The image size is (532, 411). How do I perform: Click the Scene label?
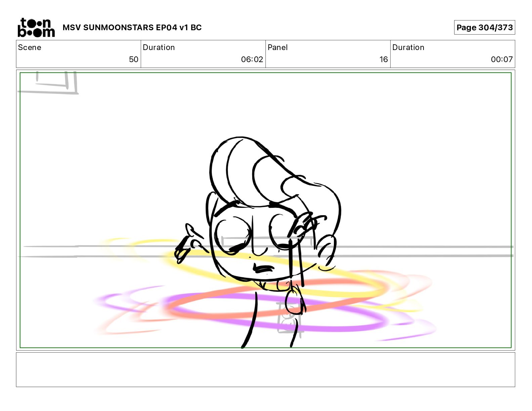point(30,47)
